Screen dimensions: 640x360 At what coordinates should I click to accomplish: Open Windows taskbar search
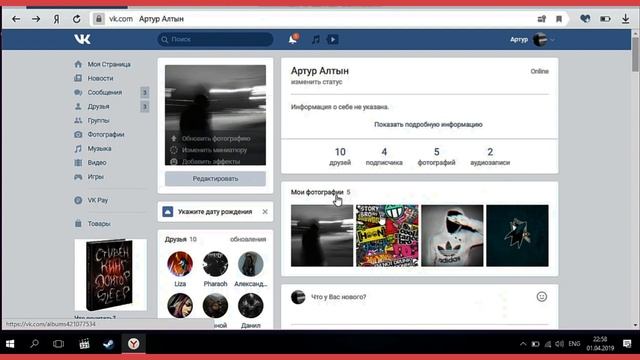(x=34, y=344)
